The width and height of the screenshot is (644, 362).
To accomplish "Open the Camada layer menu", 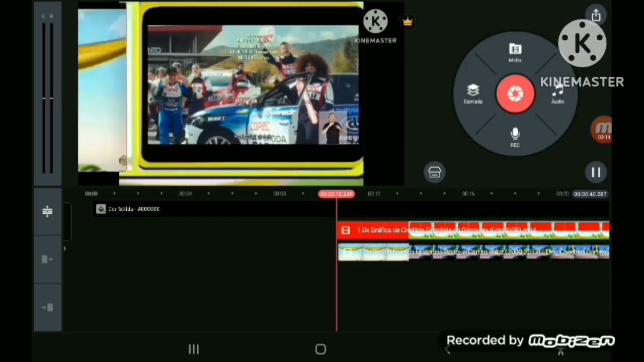I will [473, 94].
